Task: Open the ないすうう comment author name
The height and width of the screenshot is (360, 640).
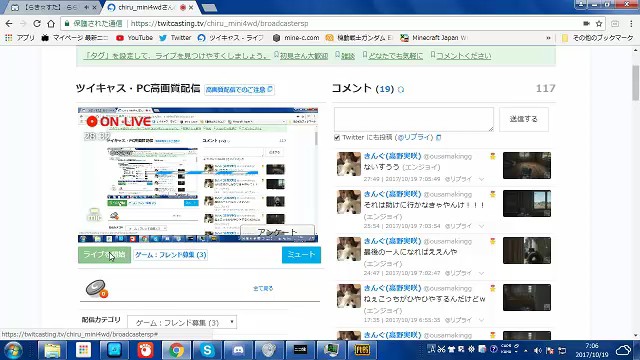Action: (x=392, y=156)
